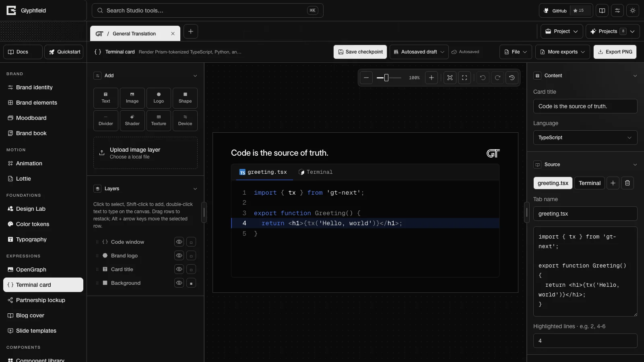Collapse the Source section
Screen dimensions: 644x362
(x=635, y=165)
